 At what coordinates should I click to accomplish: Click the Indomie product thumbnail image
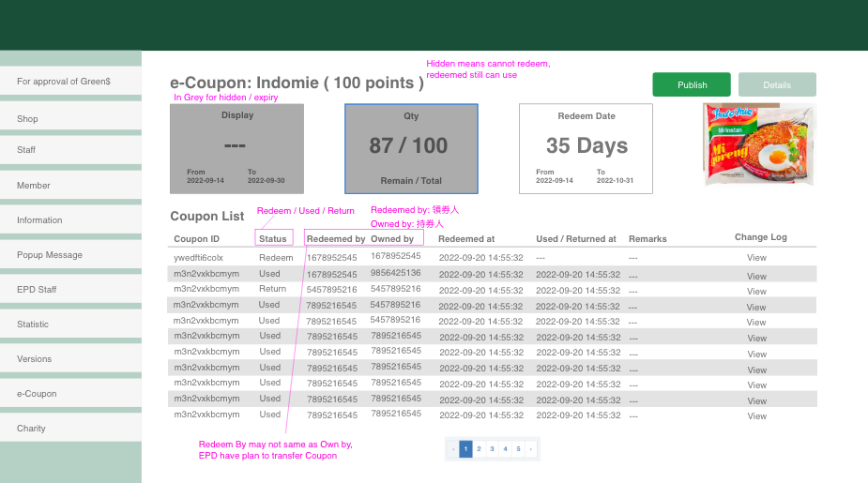[x=758, y=144]
